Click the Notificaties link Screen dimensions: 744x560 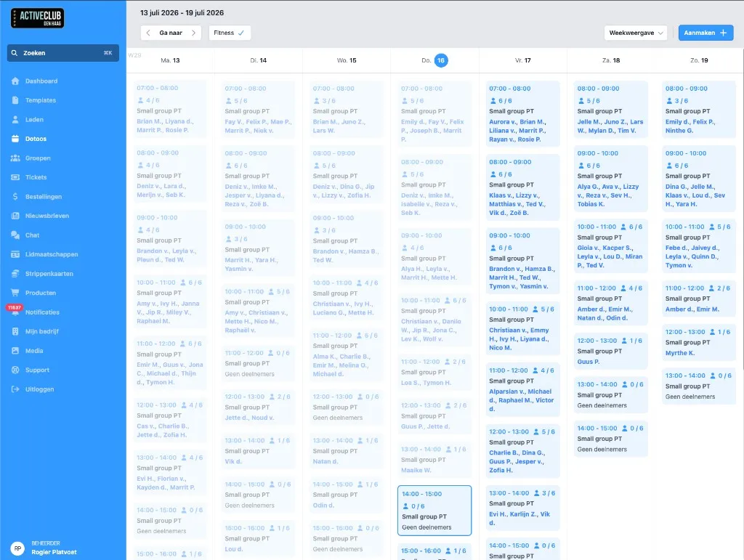[42, 312]
